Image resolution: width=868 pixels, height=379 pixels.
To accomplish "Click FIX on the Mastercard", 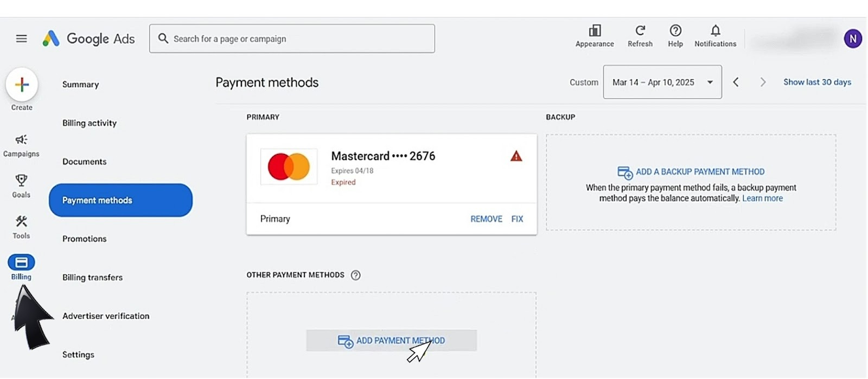I will click(517, 219).
